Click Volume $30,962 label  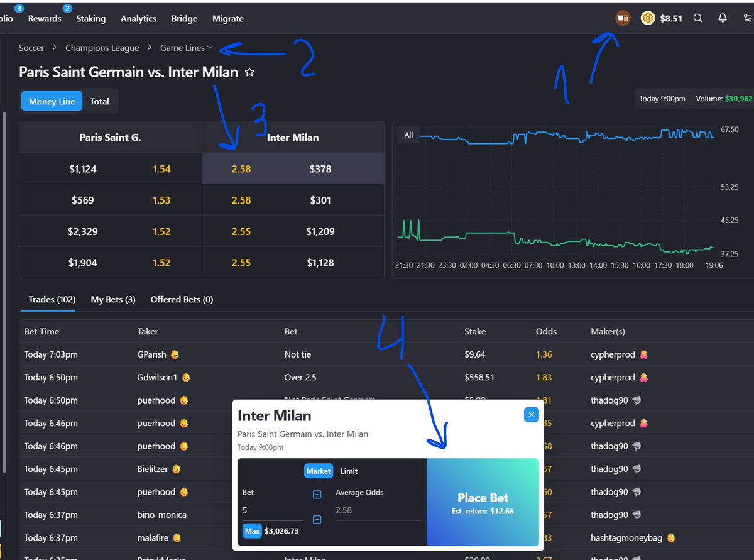coord(723,99)
